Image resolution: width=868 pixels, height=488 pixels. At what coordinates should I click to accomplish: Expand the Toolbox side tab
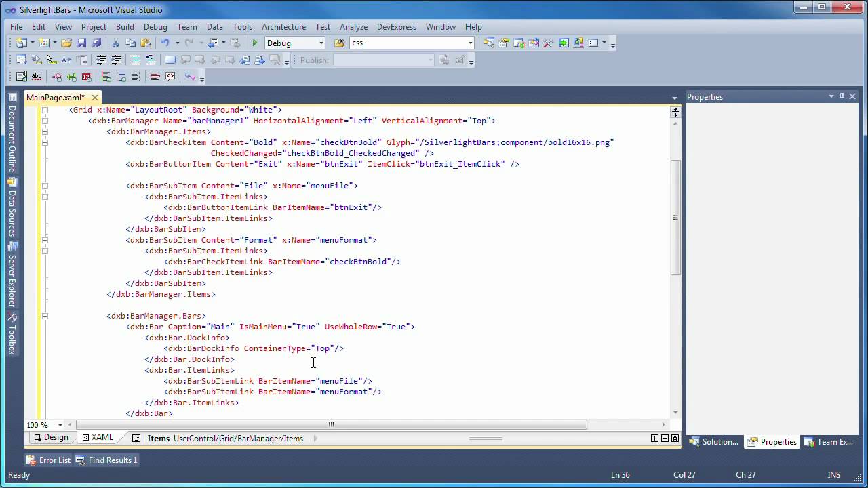tap(12, 333)
